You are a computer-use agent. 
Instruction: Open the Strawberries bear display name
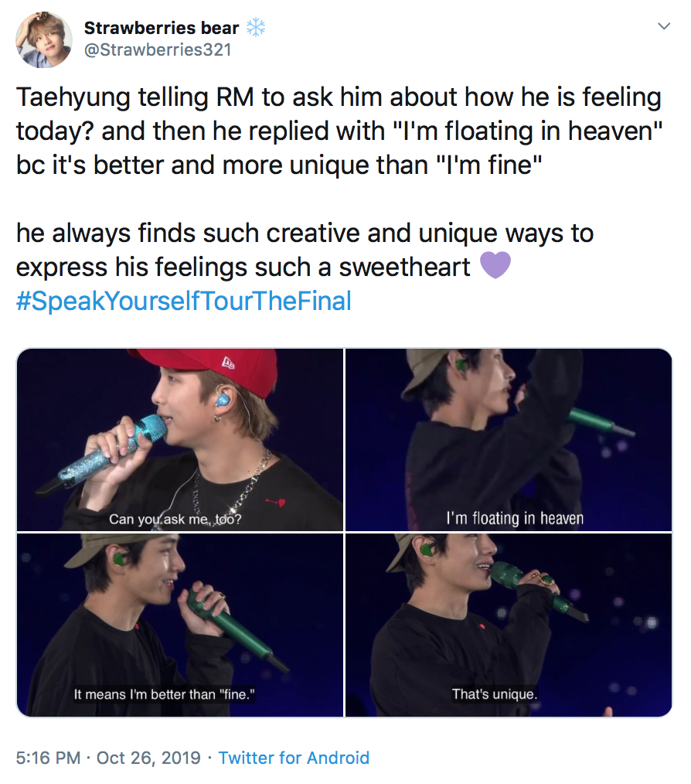click(x=161, y=28)
